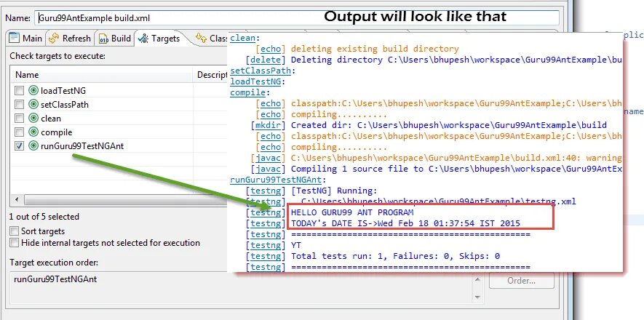Sort by the Name column header
644x320 pixels.
[102, 75]
